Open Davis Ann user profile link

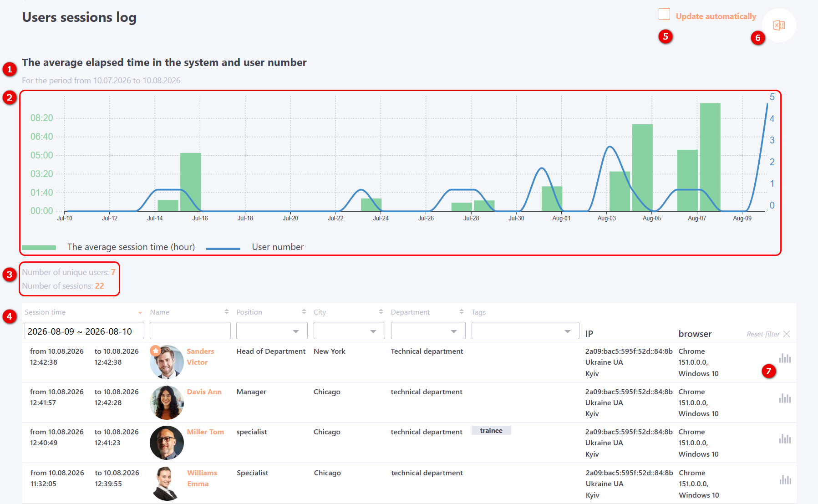click(x=204, y=392)
